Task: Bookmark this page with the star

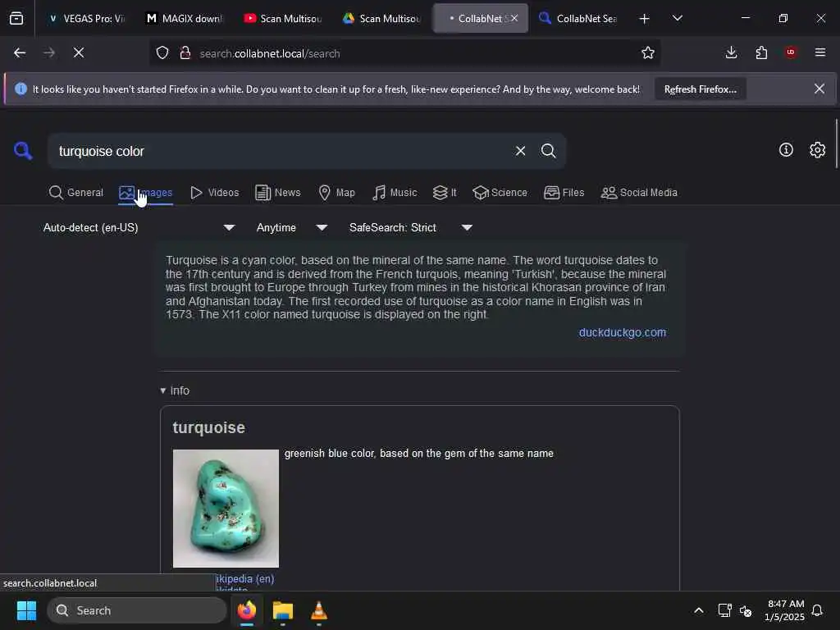Action: (648, 52)
